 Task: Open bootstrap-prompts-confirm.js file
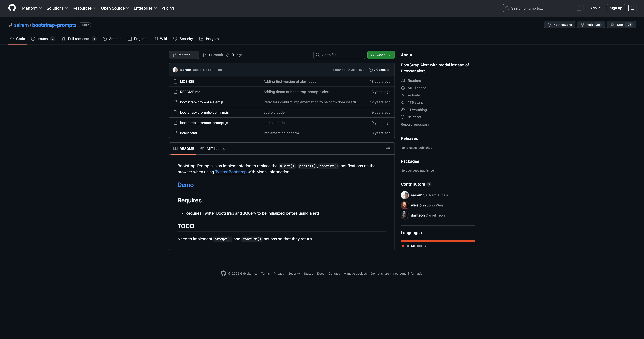pos(204,112)
